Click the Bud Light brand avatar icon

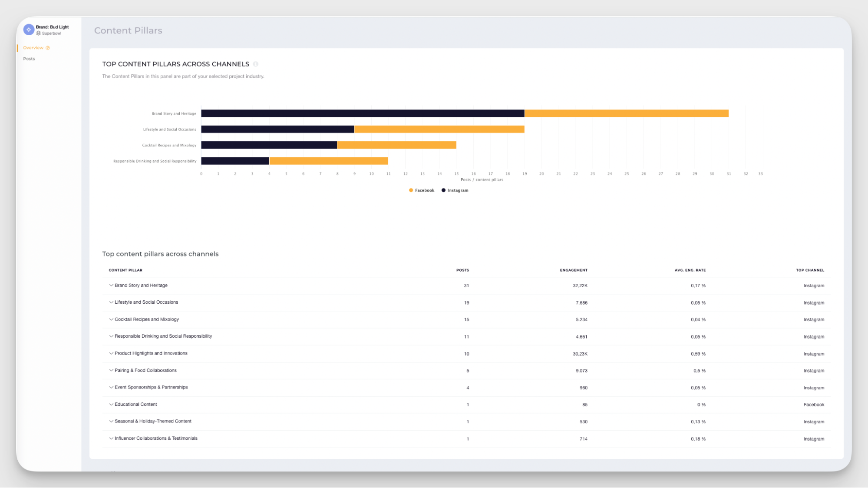(29, 30)
